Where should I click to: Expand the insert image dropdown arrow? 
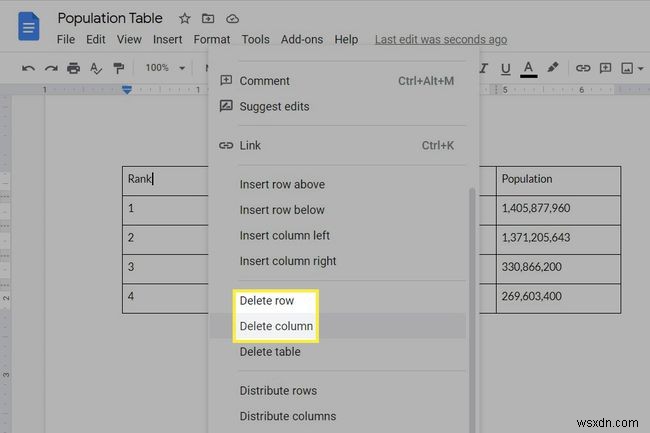coord(641,68)
